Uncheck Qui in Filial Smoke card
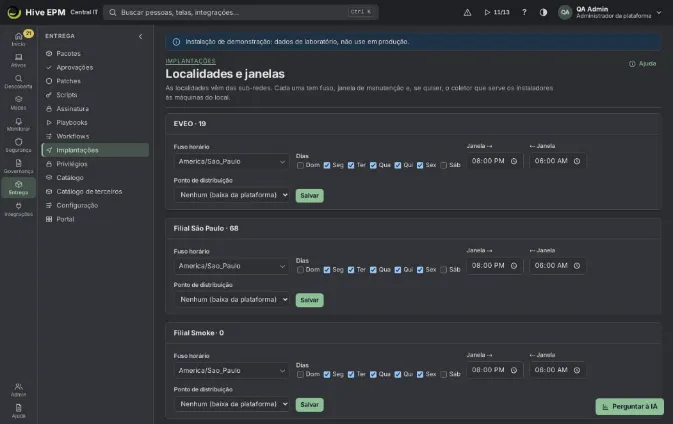 coord(397,374)
